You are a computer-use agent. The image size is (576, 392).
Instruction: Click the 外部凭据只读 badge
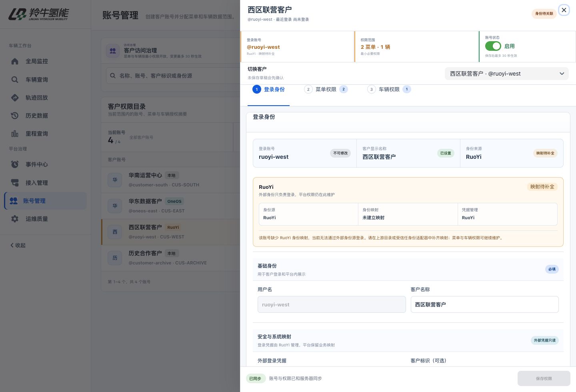click(545, 340)
